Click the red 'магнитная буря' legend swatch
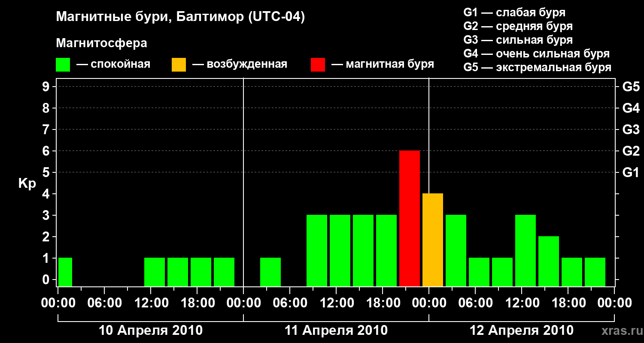The height and width of the screenshot is (343, 644). [318, 65]
